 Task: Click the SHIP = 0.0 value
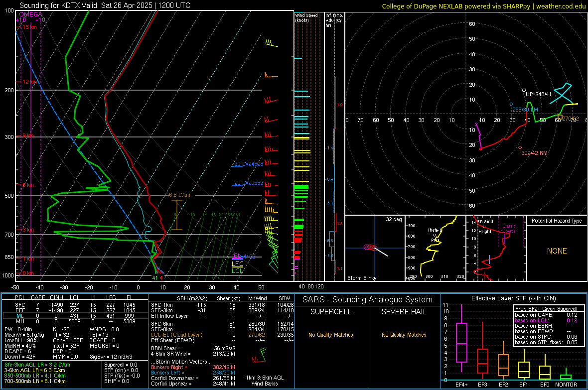point(117,381)
